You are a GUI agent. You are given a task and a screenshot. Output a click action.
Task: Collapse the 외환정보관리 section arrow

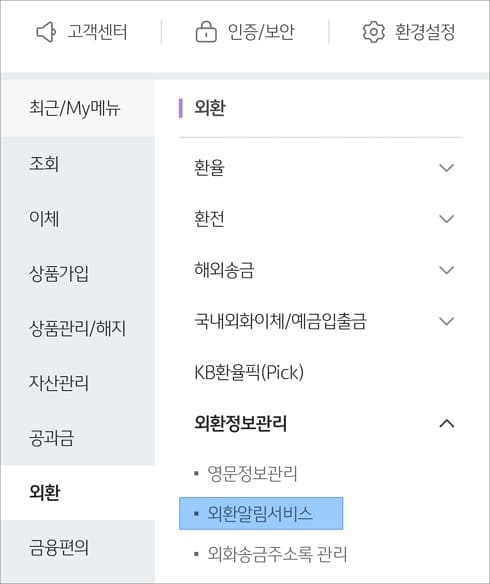pyautogui.click(x=446, y=423)
